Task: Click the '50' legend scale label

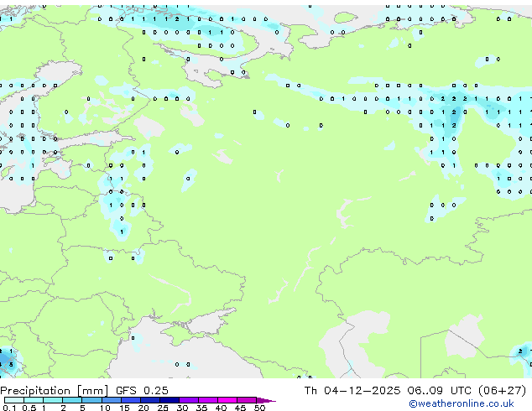Action: [x=259, y=408]
